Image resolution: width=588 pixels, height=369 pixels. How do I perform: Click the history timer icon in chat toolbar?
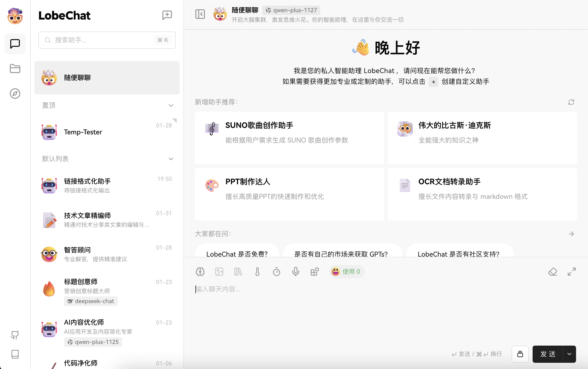(x=276, y=271)
